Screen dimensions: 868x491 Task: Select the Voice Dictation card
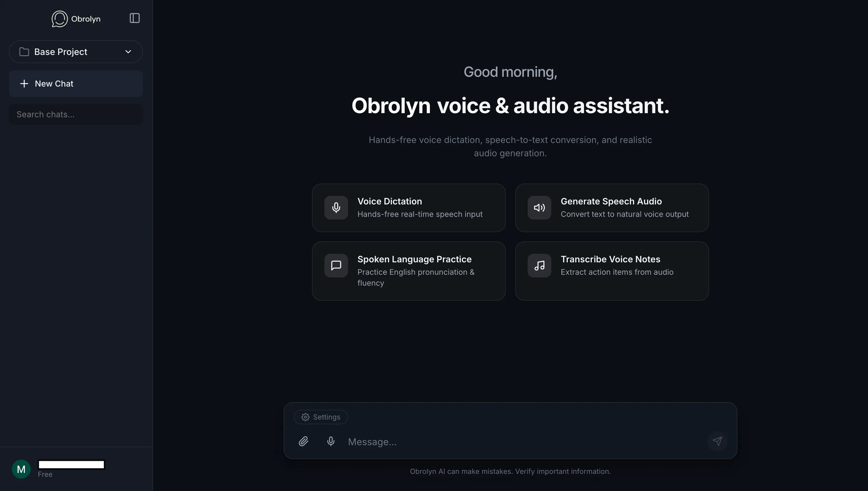[409, 208]
